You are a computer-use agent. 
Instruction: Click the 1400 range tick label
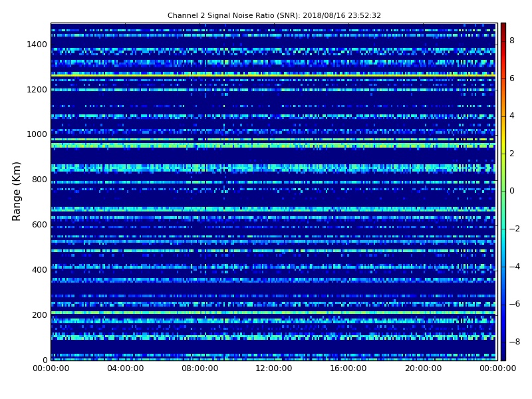pos(37,45)
